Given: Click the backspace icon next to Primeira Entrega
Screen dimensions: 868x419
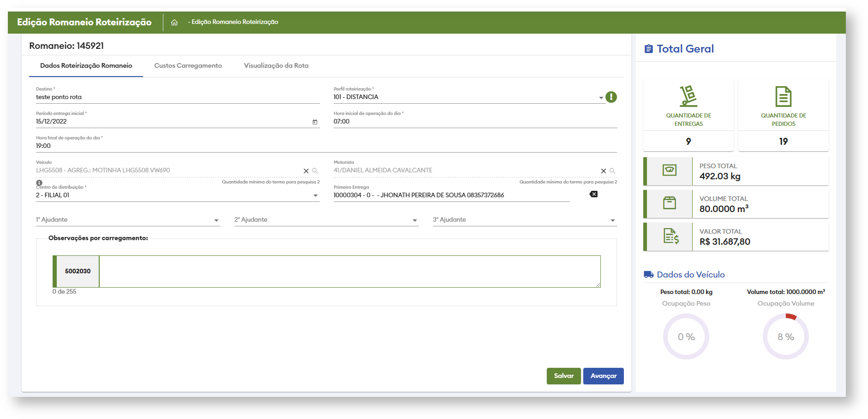Looking at the screenshot, I should 593,194.
